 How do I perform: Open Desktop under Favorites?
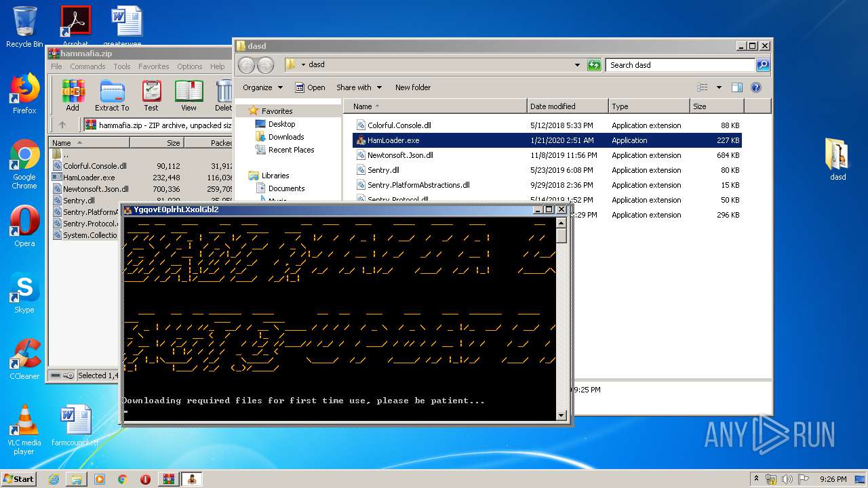[281, 124]
